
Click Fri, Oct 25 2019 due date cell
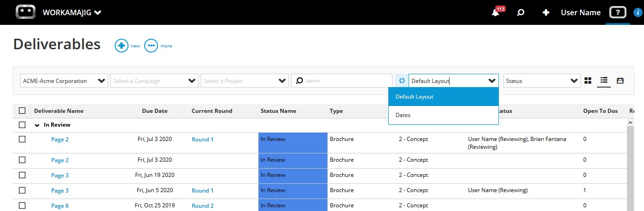click(155, 205)
